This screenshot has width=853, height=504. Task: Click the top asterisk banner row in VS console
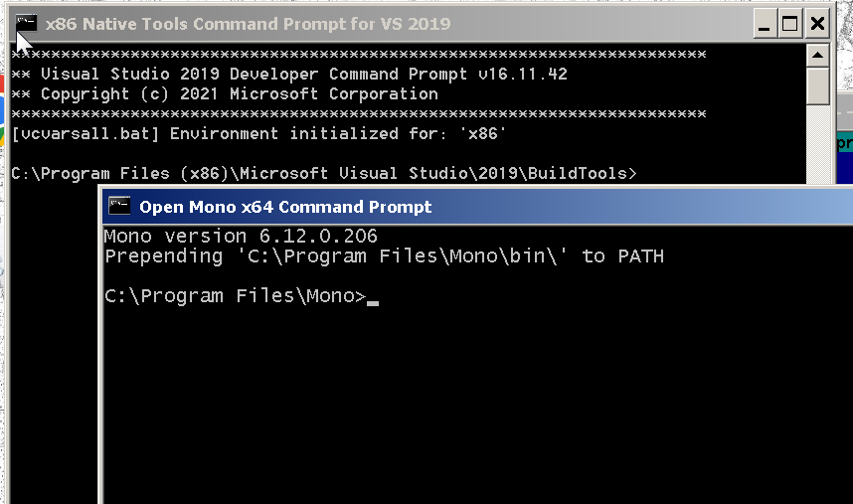(358, 54)
